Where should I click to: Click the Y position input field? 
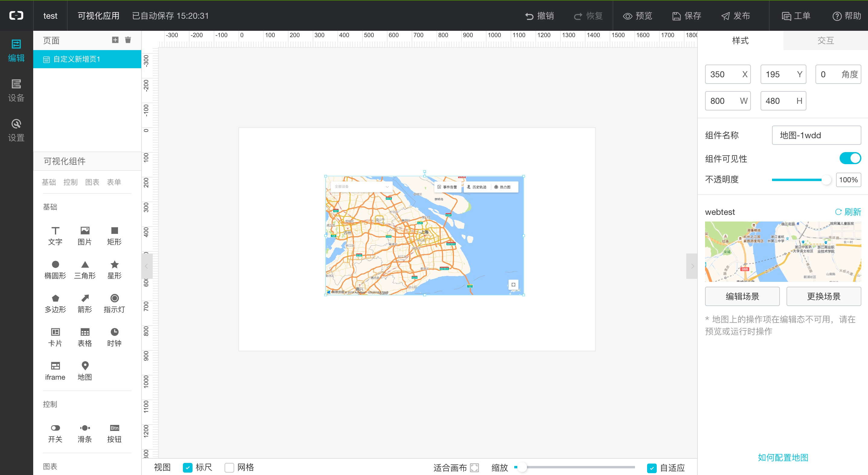click(783, 74)
